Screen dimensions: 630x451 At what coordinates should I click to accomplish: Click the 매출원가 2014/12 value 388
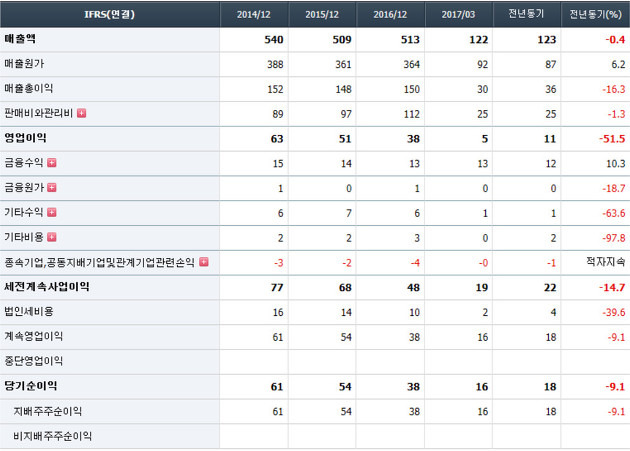(275, 65)
